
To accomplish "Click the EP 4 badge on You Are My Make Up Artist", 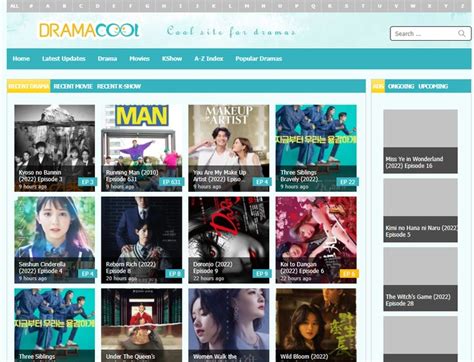I will click(262, 182).
